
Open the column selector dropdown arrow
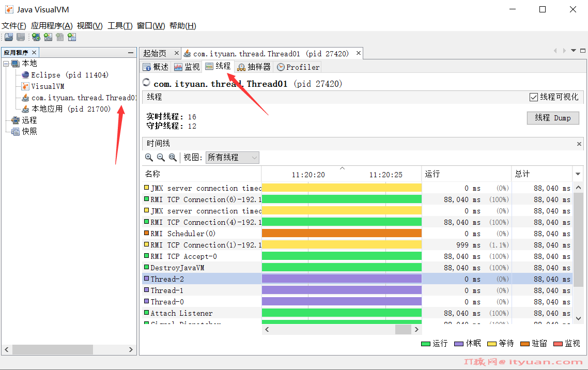[x=578, y=174]
